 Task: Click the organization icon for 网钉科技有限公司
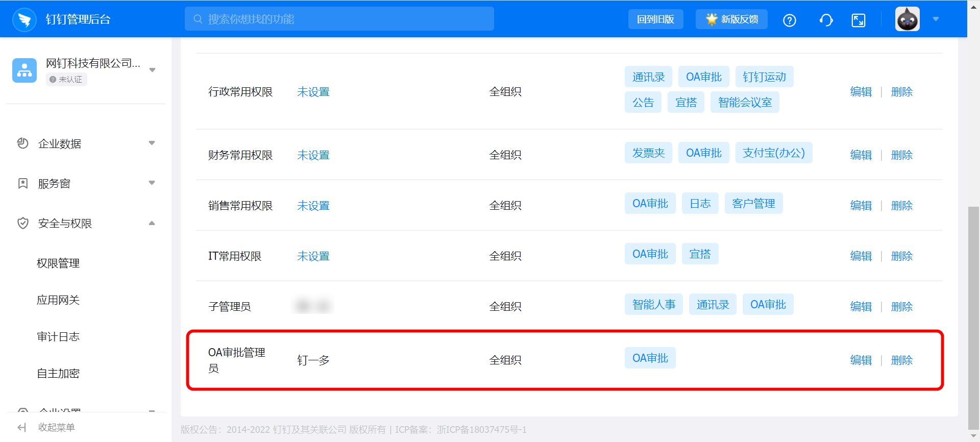[24, 70]
